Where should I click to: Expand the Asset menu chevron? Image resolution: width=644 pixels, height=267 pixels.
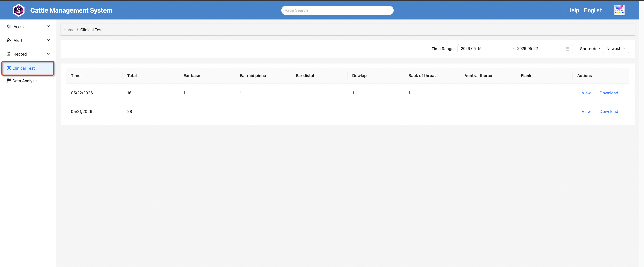pos(48,26)
